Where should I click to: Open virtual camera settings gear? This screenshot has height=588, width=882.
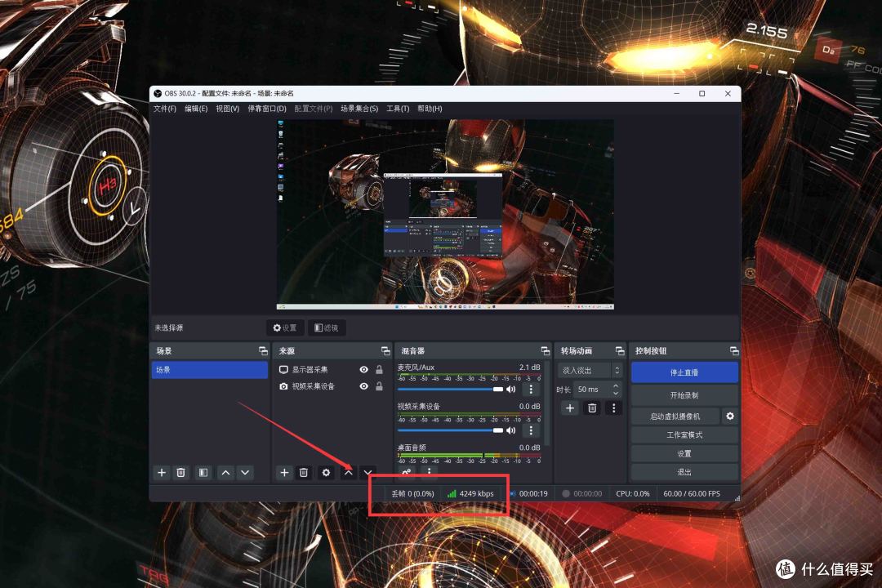tap(730, 416)
